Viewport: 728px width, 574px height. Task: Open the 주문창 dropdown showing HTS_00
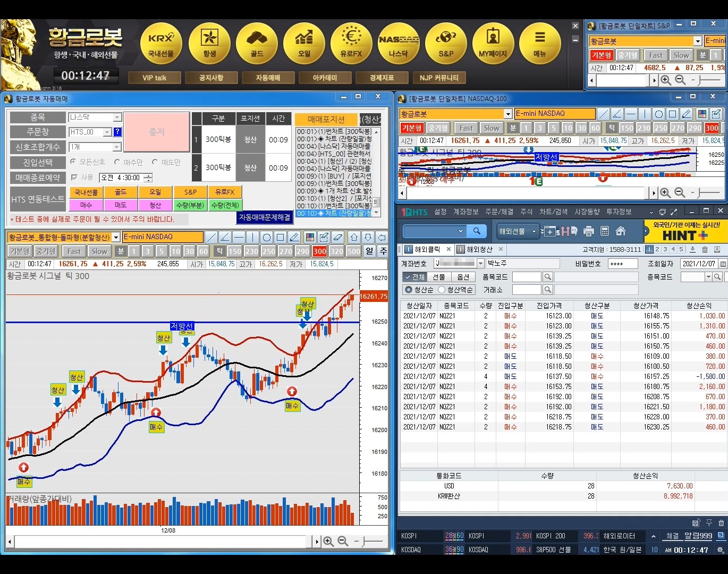(x=107, y=132)
